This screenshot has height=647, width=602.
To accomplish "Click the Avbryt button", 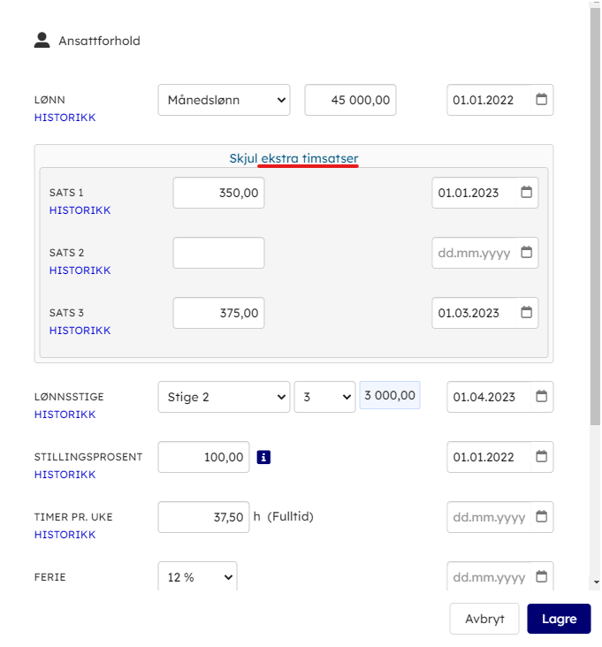I will coord(484,619).
